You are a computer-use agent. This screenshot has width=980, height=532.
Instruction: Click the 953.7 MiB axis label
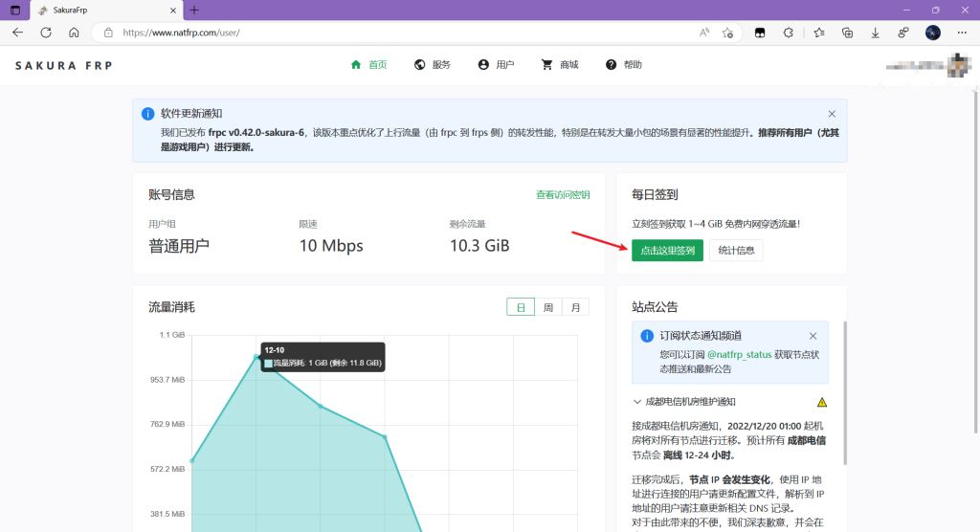coord(167,380)
